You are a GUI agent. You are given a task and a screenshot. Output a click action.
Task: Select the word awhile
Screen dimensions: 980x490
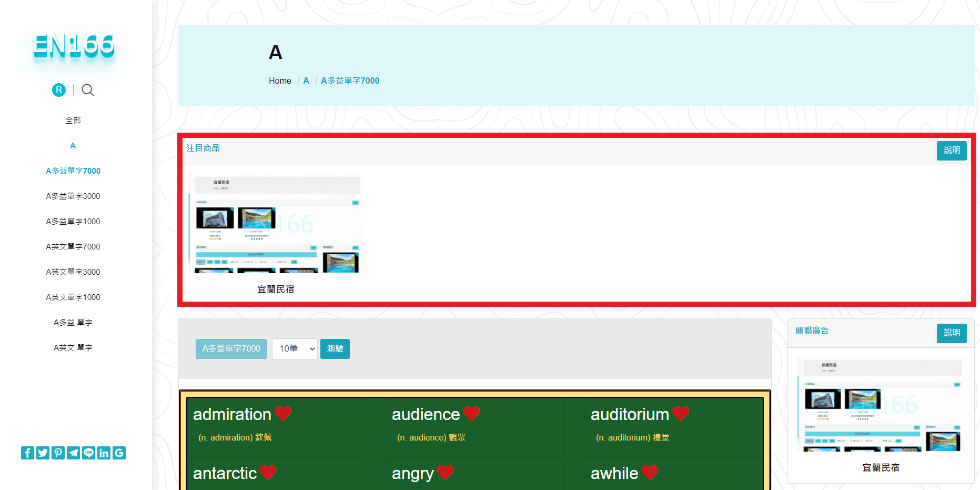click(x=614, y=473)
